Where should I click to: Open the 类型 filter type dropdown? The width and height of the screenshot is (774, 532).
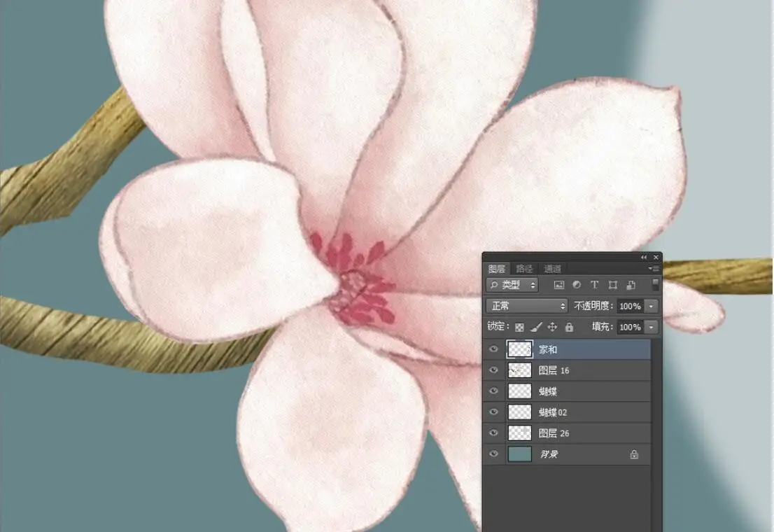(512, 285)
